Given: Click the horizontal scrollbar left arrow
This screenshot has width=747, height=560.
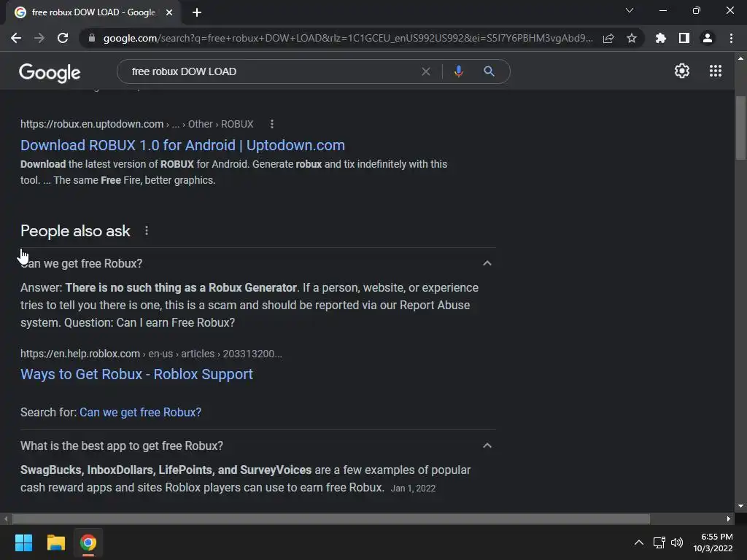Looking at the screenshot, I should click(6, 518).
